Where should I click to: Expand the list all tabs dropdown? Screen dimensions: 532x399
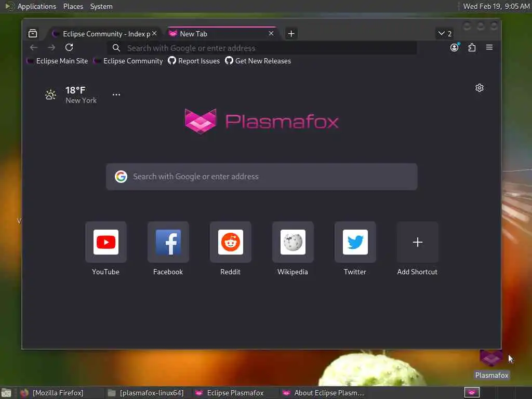pos(445,34)
